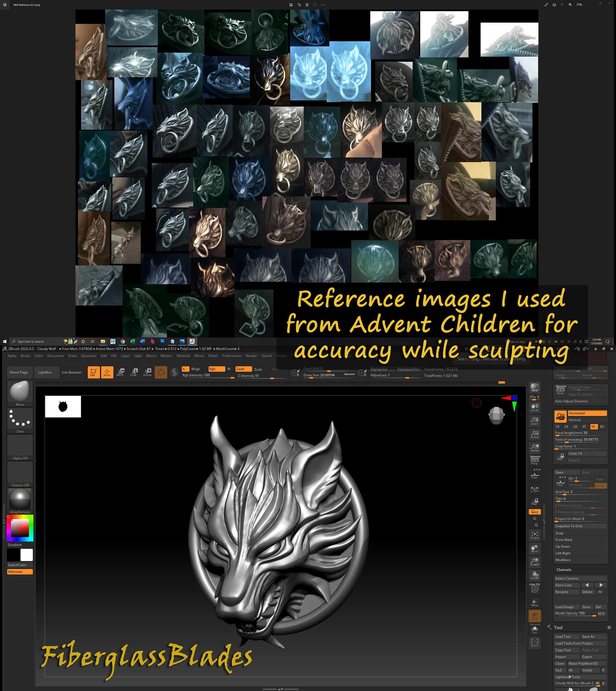Image resolution: width=616 pixels, height=691 pixels.
Task: Expand the Channels section
Action: [x=564, y=570]
